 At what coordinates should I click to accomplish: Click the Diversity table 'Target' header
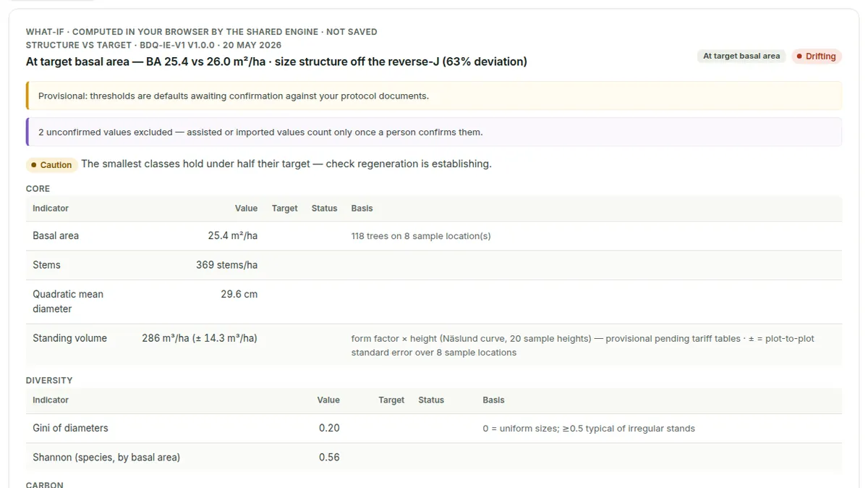(x=391, y=400)
